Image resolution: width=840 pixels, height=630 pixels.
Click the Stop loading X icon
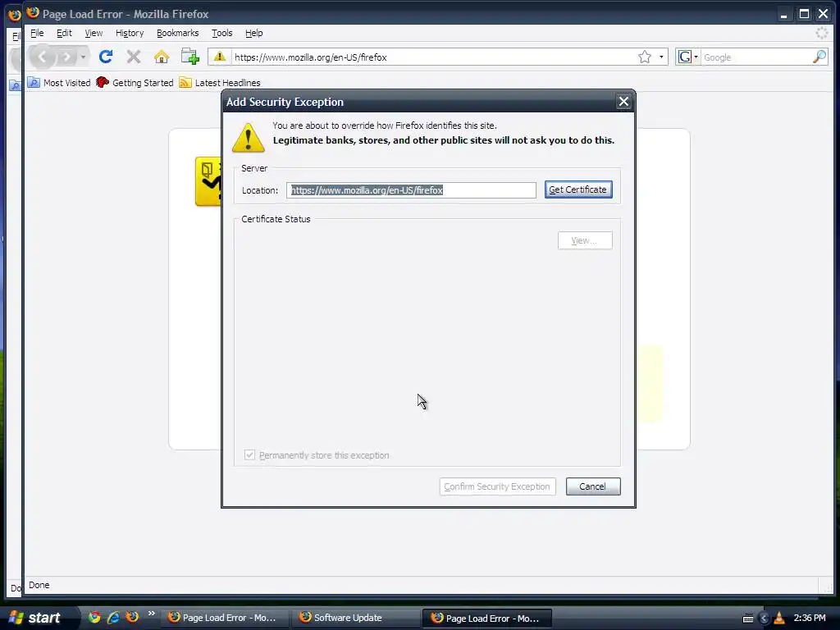pos(134,57)
